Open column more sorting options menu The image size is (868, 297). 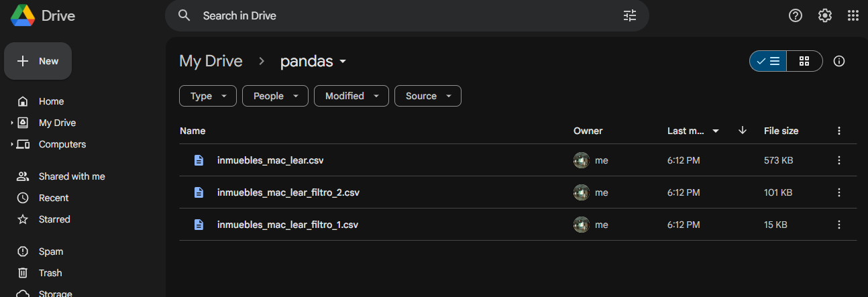coord(838,131)
